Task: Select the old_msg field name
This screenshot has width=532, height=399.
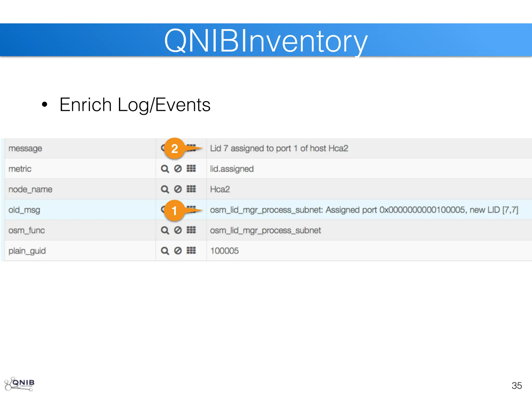Action: [24, 210]
